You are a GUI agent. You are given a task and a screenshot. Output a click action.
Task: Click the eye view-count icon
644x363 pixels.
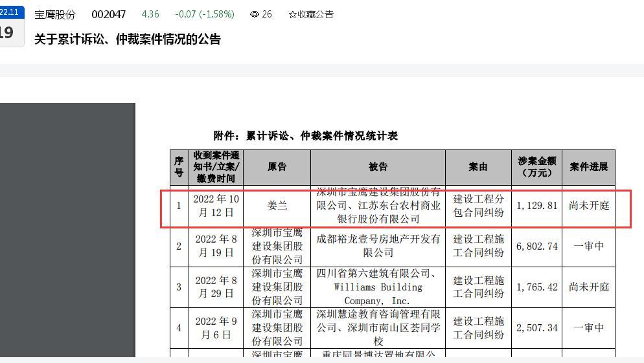(x=254, y=14)
